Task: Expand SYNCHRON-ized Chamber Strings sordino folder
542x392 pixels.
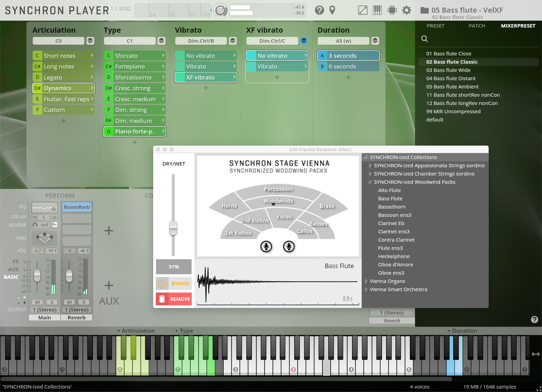Action: click(370, 174)
